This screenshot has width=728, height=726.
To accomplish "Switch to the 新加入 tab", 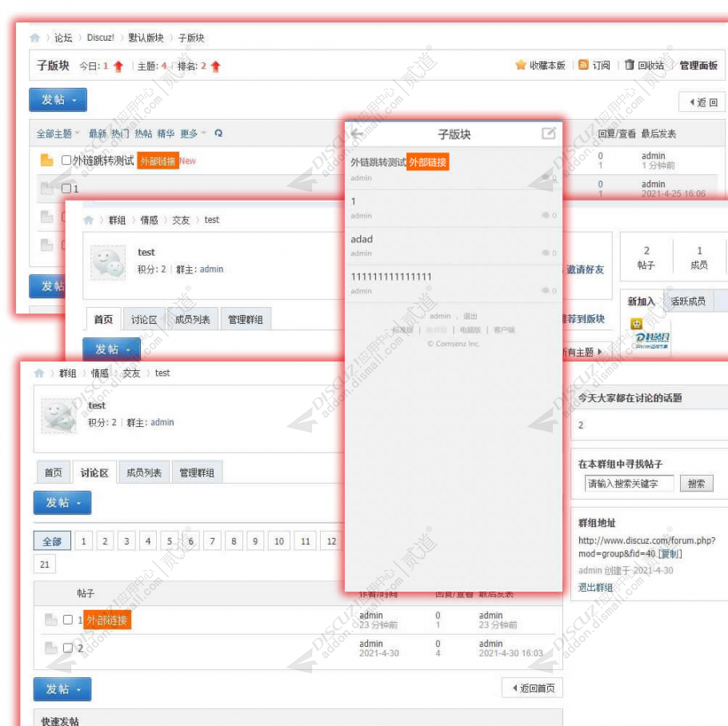I will tap(641, 301).
